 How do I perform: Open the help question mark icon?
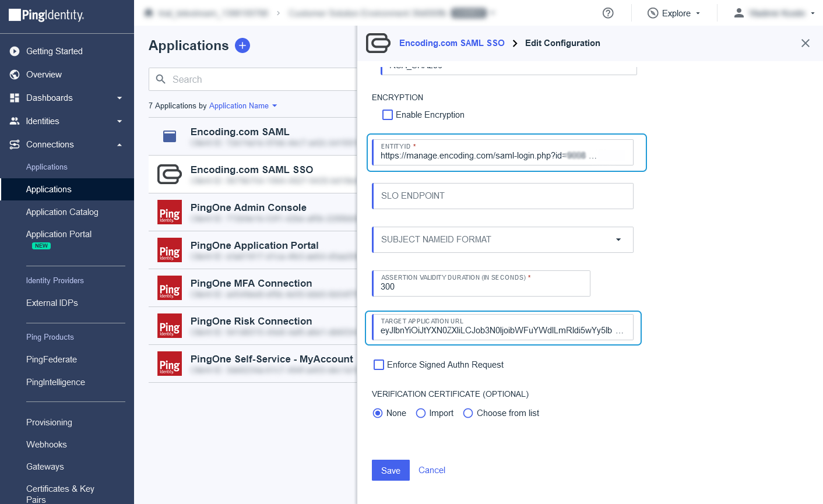pyautogui.click(x=608, y=13)
